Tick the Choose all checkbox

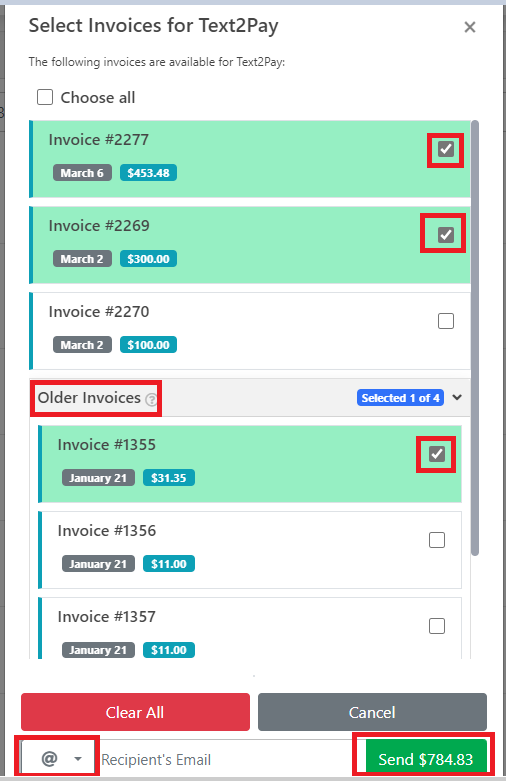[x=45, y=97]
